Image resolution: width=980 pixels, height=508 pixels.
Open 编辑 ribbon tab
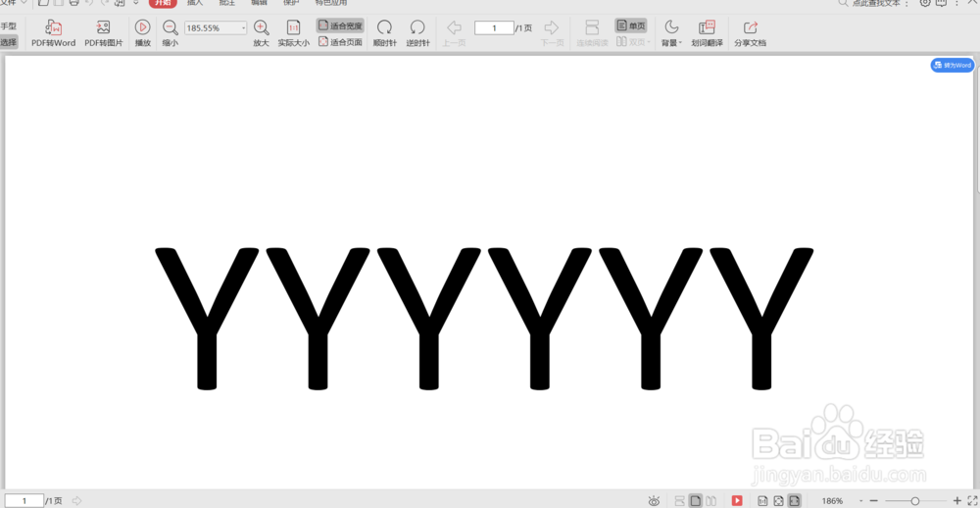tap(260, 3)
